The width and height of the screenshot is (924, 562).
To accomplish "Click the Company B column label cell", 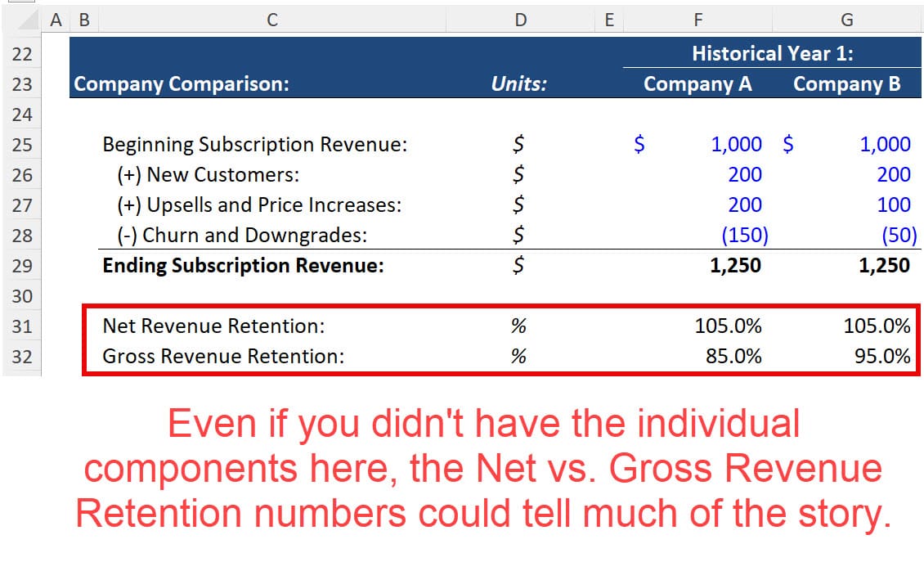I will pos(846,83).
